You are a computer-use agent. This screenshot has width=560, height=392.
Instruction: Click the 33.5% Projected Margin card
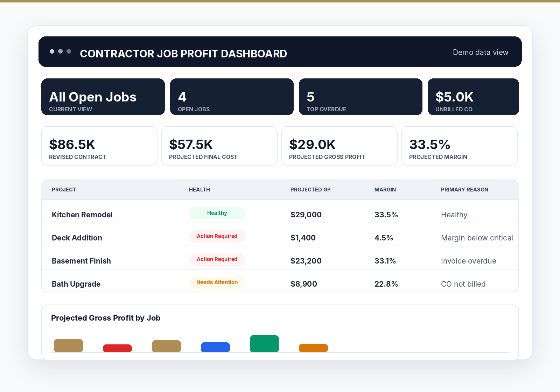click(460, 146)
